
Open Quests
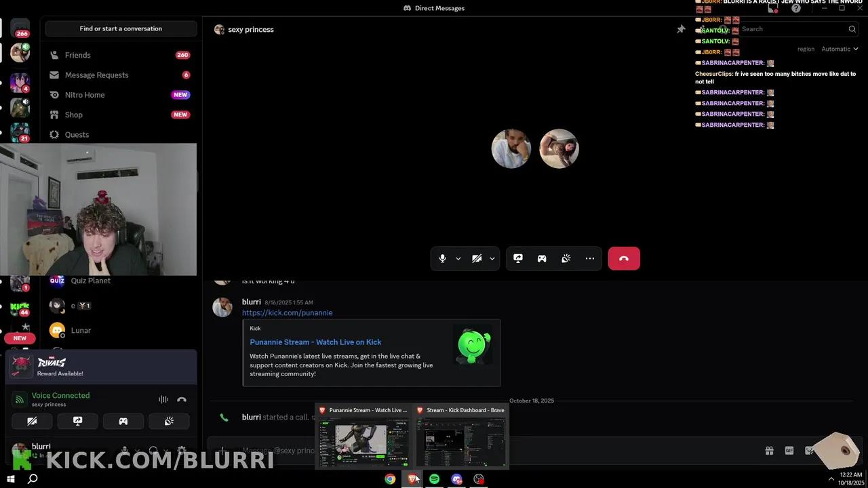coord(120,134)
